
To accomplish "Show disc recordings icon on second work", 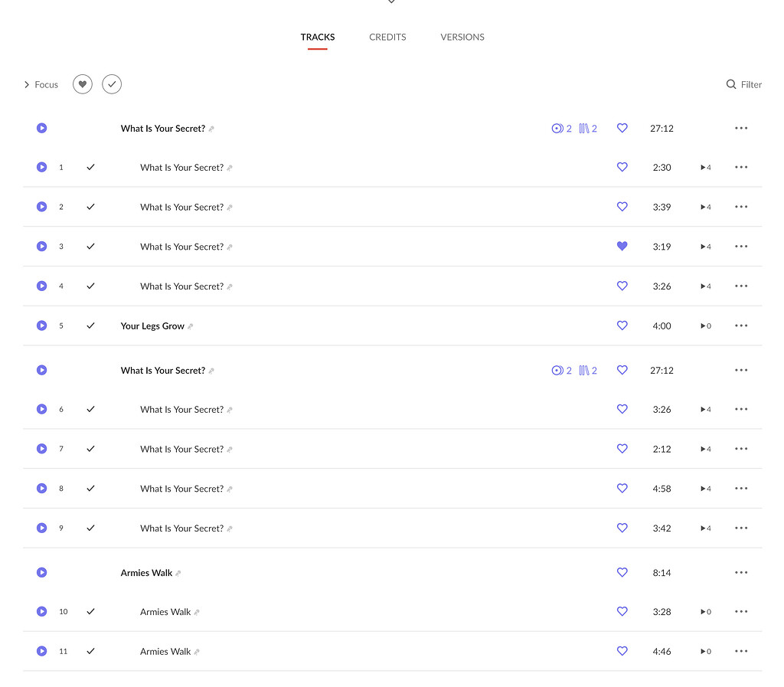I will [561, 371].
